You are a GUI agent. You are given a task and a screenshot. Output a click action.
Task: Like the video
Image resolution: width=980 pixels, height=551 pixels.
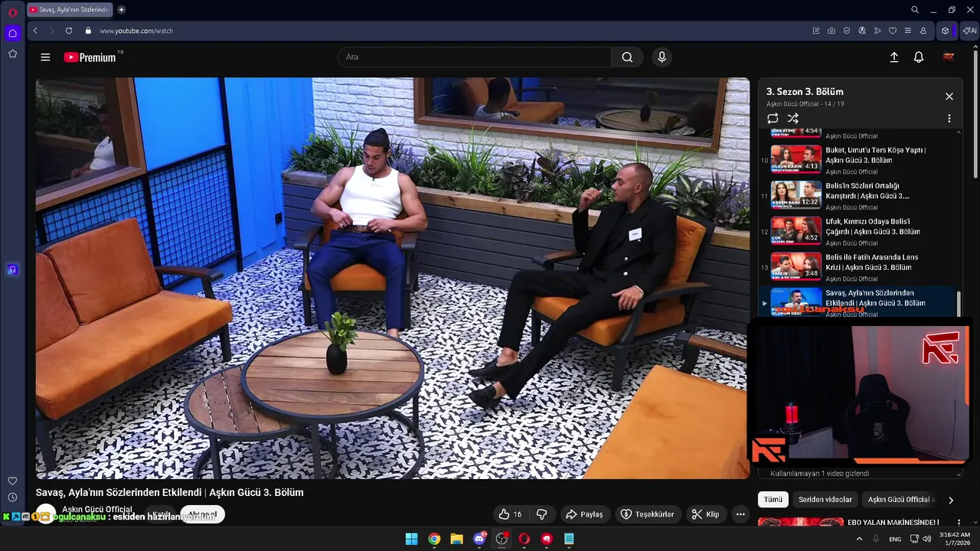point(510,514)
